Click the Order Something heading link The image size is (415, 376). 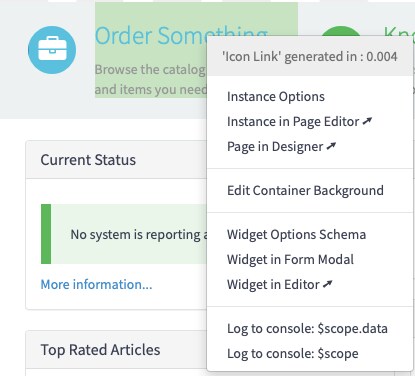point(181,35)
